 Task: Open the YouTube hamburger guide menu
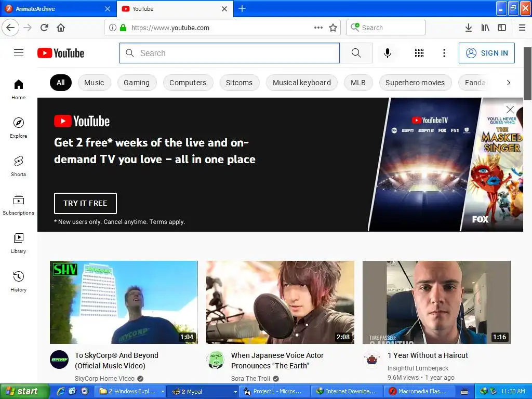[19, 53]
